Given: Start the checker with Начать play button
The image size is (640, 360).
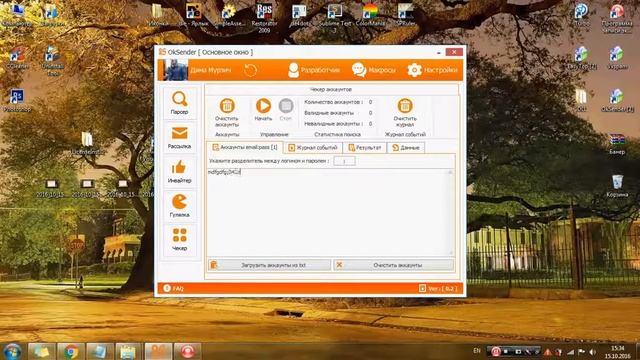Looking at the screenshot, I should tap(263, 109).
